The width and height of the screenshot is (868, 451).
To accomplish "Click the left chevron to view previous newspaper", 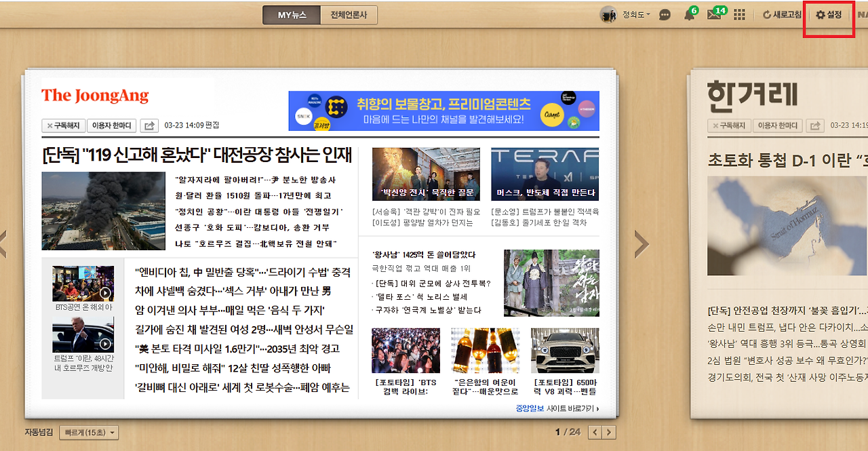I will coord(3,243).
